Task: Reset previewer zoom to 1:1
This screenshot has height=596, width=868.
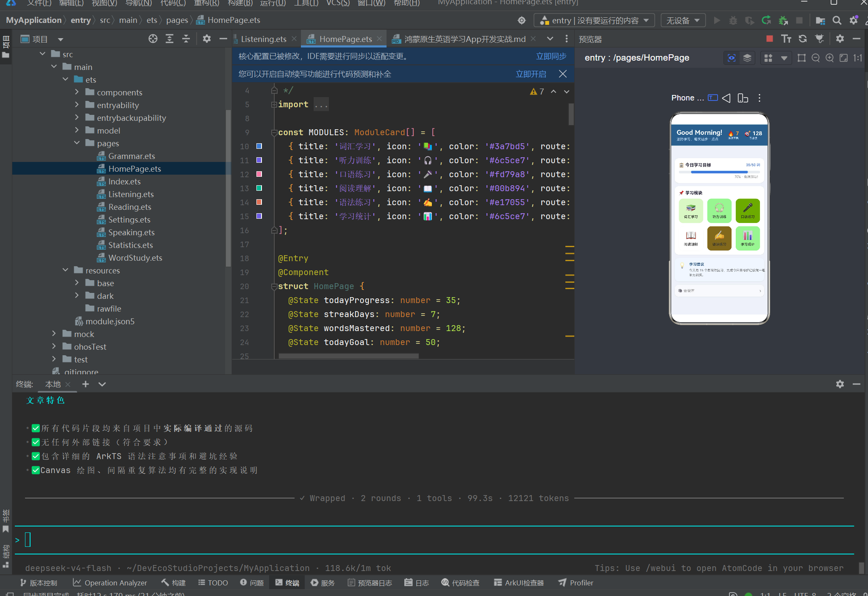Action: pyautogui.click(x=857, y=58)
